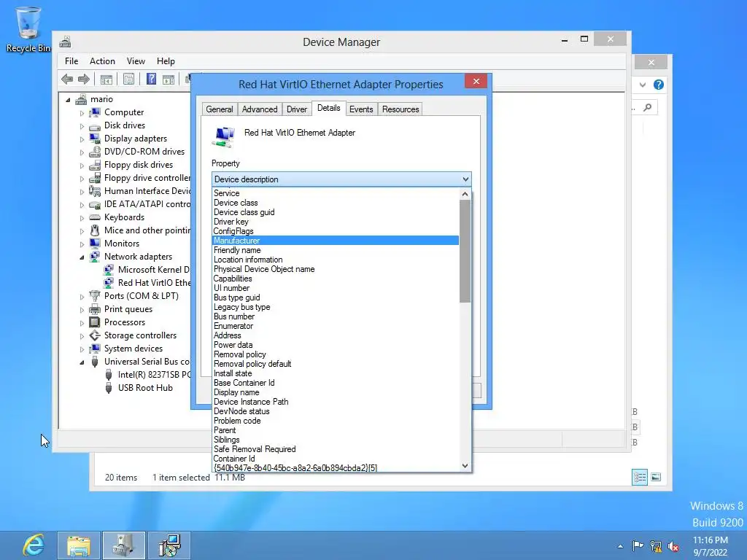Open the Recycle Bin desktop icon
This screenshot has width=747, height=560.
pyautogui.click(x=28, y=29)
